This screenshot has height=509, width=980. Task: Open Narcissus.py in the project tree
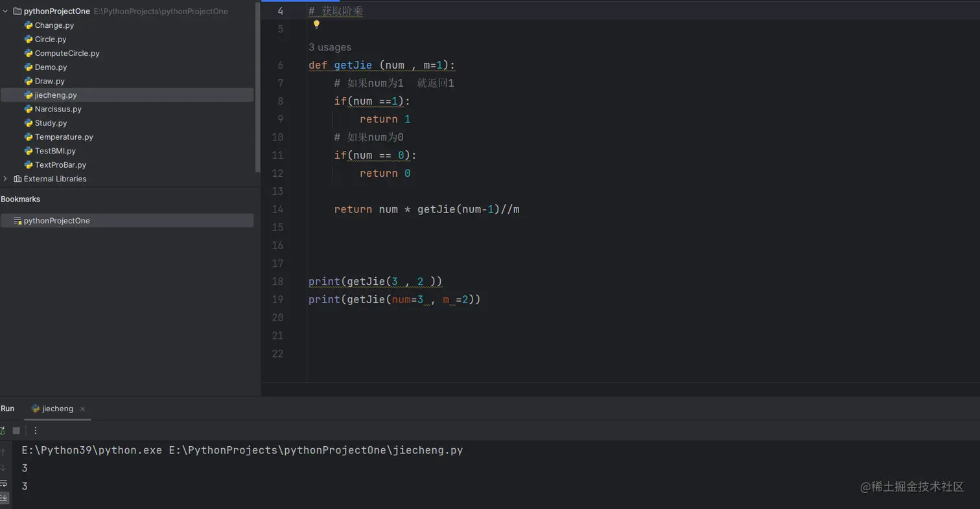pos(58,109)
